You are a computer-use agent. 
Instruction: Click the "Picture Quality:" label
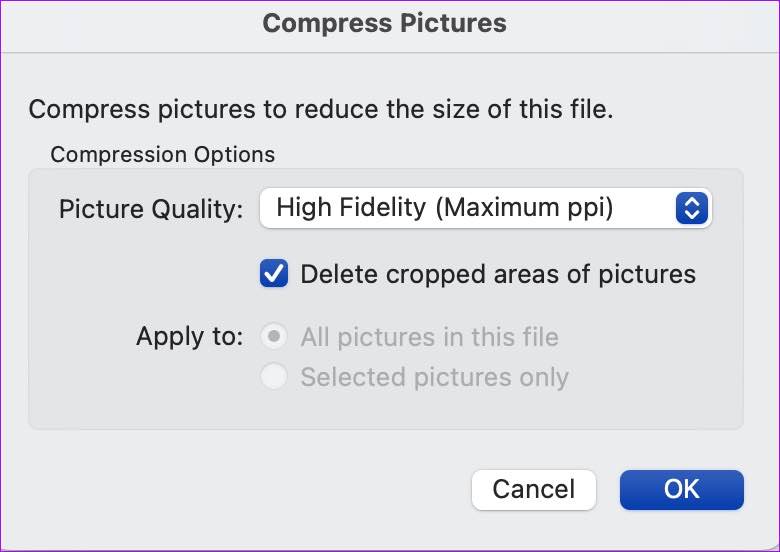click(151, 209)
